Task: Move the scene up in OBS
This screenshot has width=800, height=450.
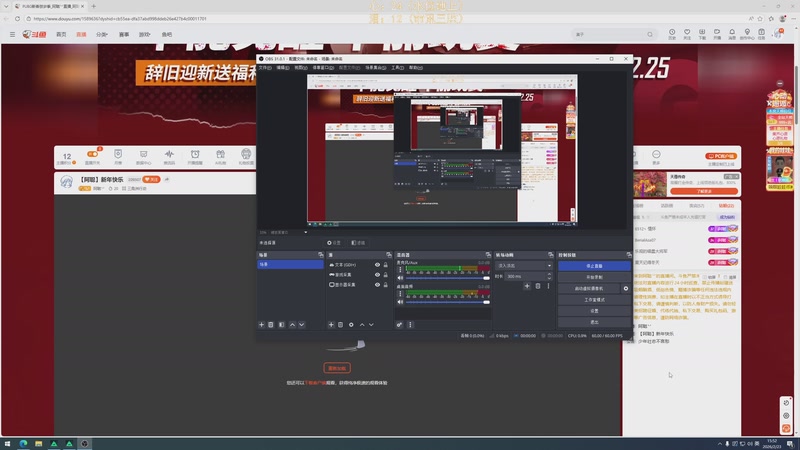Action: (292, 324)
